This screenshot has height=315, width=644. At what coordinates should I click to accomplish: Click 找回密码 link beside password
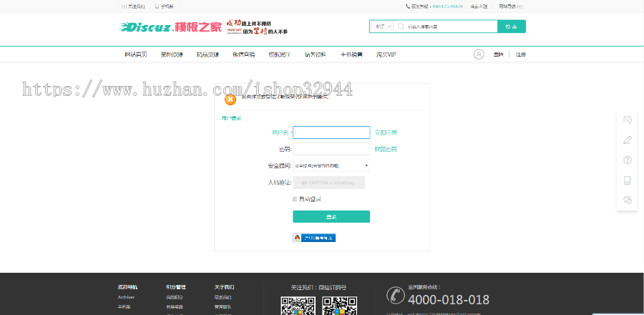click(386, 149)
